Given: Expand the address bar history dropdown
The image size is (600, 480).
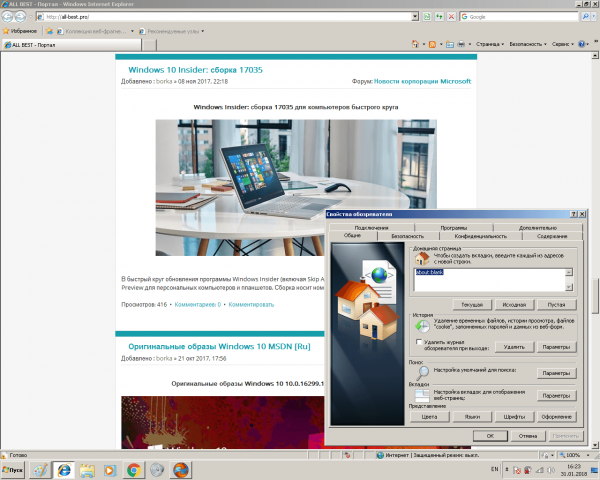Looking at the screenshot, I should (x=415, y=16).
